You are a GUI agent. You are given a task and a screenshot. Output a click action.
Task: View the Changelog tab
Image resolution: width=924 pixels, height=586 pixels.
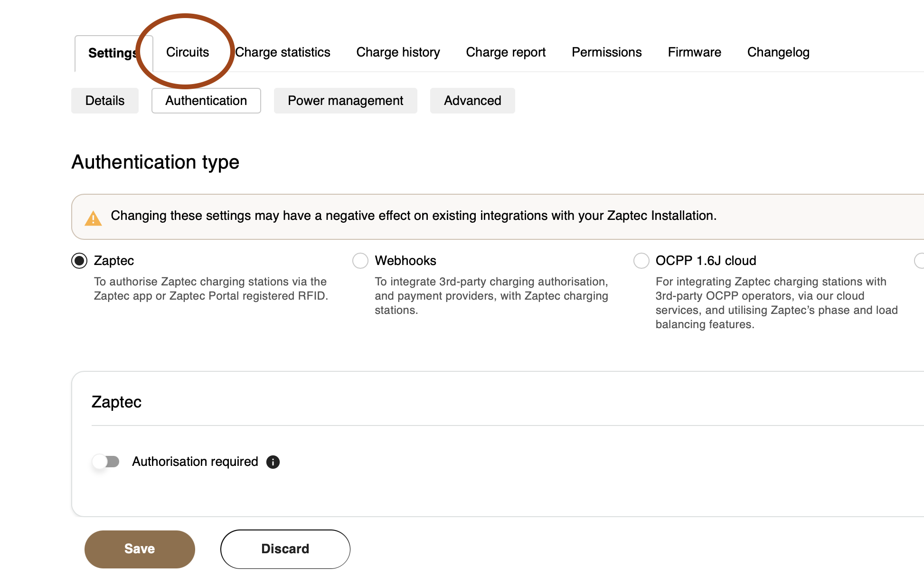pos(778,52)
